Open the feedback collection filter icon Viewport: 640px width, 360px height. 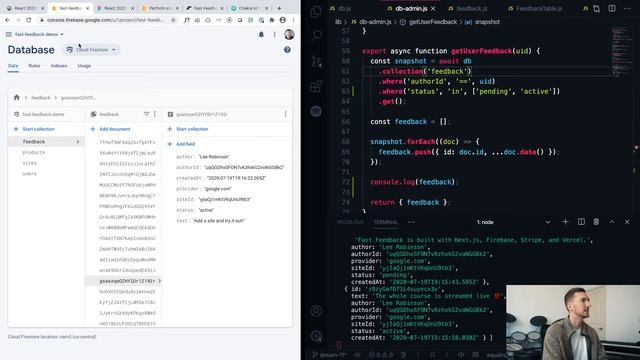(147, 114)
